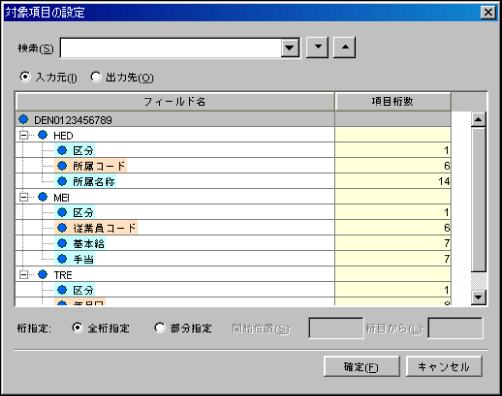Click the 開始位置 input field

(336, 328)
